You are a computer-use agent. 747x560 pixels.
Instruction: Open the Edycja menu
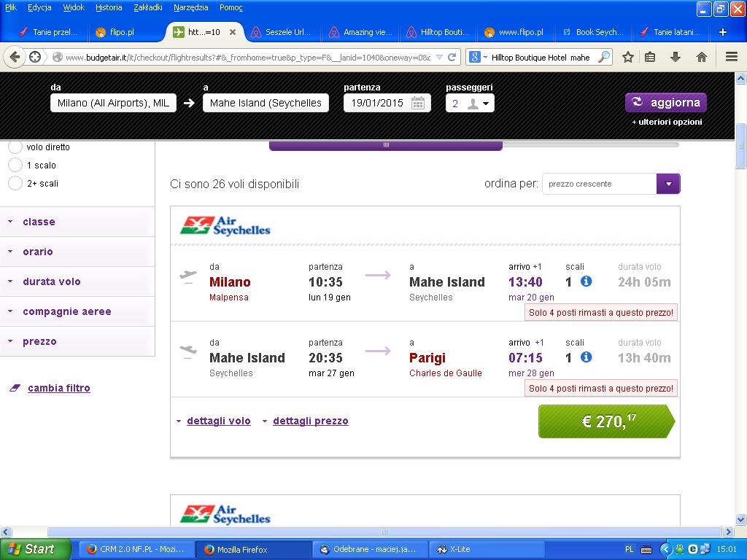[x=39, y=7]
